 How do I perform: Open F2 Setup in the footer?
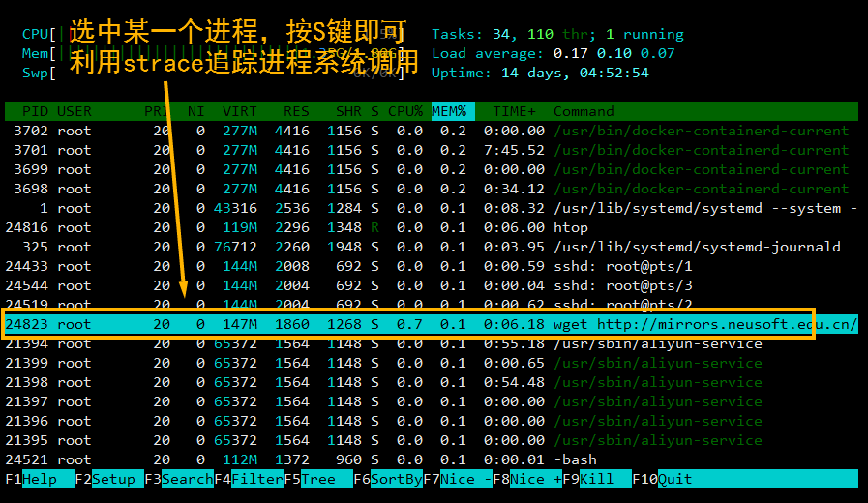pos(114,479)
